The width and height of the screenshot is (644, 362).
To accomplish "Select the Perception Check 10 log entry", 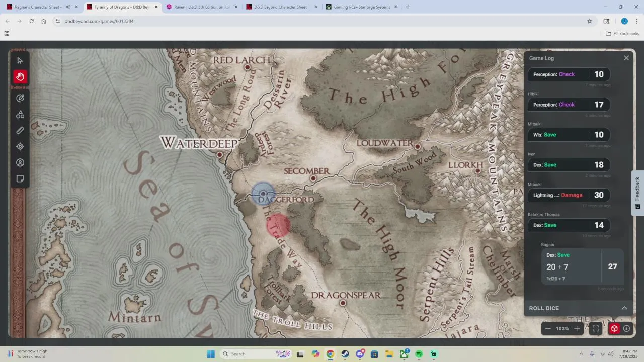I will point(569,74).
